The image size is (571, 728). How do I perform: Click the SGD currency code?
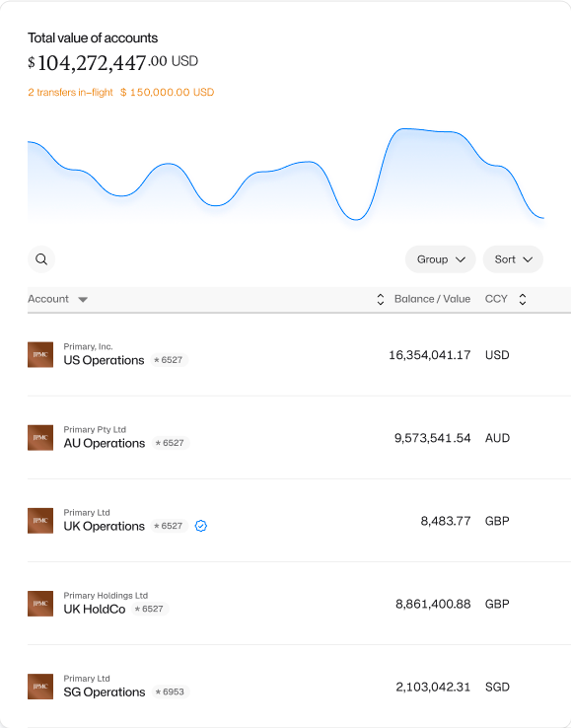(x=497, y=687)
